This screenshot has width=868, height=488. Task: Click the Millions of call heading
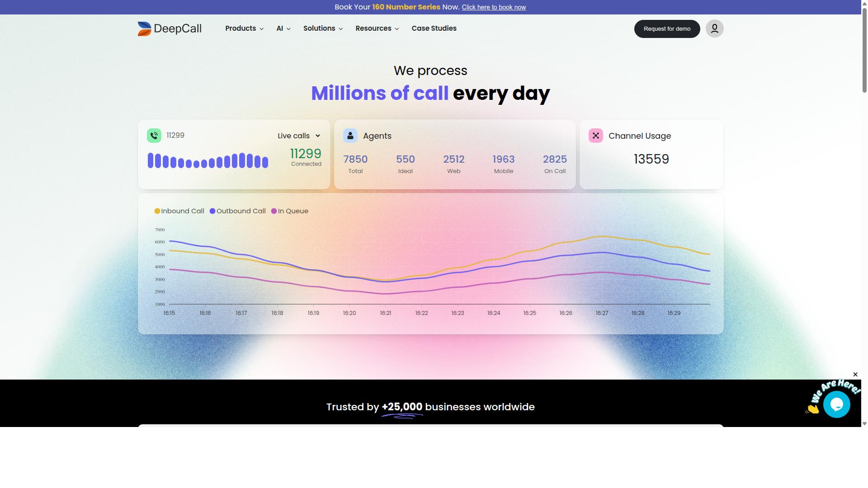click(x=380, y=93)
